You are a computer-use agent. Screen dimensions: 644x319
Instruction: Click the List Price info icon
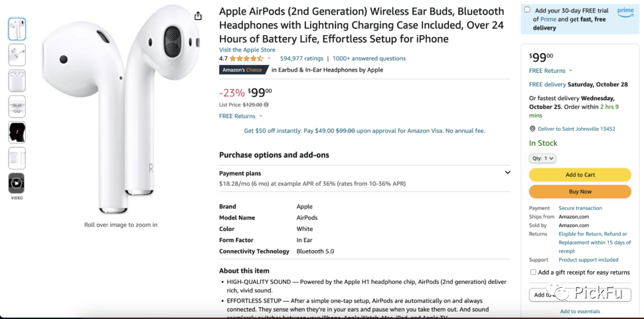click(x=266, y=105)
